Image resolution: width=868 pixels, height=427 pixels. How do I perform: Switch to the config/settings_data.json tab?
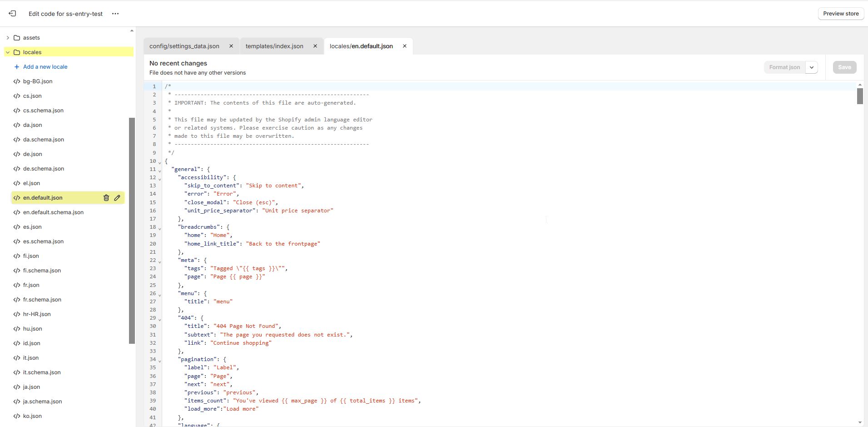[184, 46]
